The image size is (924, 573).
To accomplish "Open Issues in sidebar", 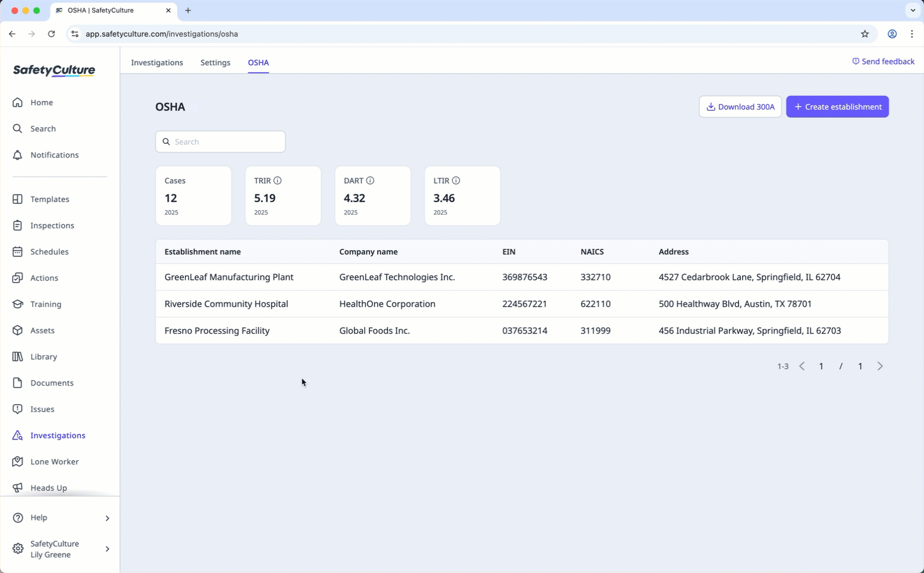I will [33, 409].
